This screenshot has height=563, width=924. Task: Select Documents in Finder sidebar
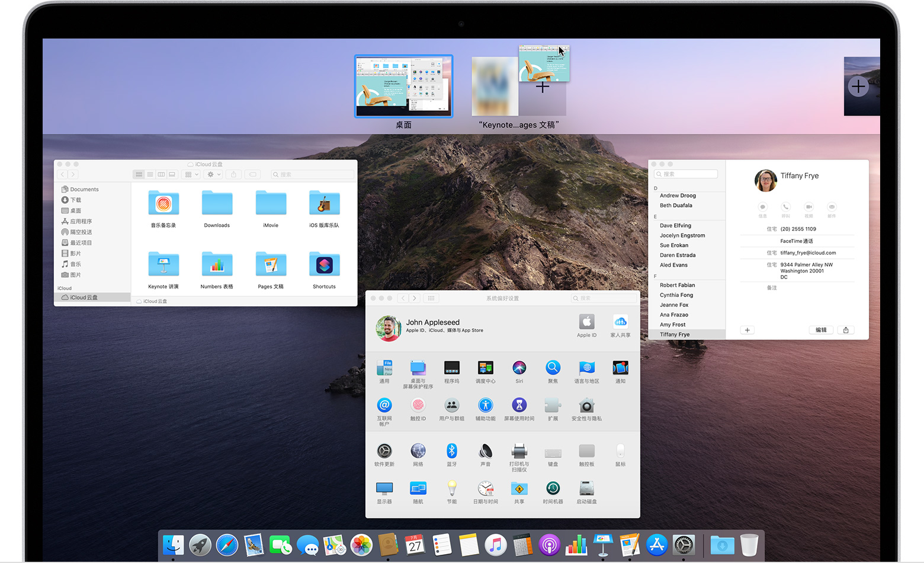[84, 190]
